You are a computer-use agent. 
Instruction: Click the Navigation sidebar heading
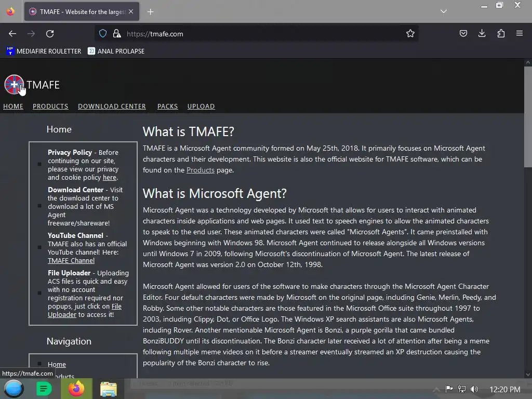[x=69, y=341]
